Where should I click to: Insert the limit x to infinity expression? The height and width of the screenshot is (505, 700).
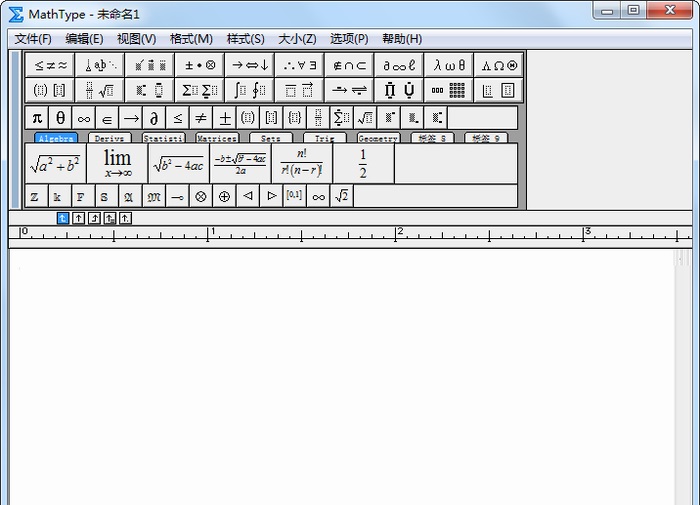tap(117, 163)
